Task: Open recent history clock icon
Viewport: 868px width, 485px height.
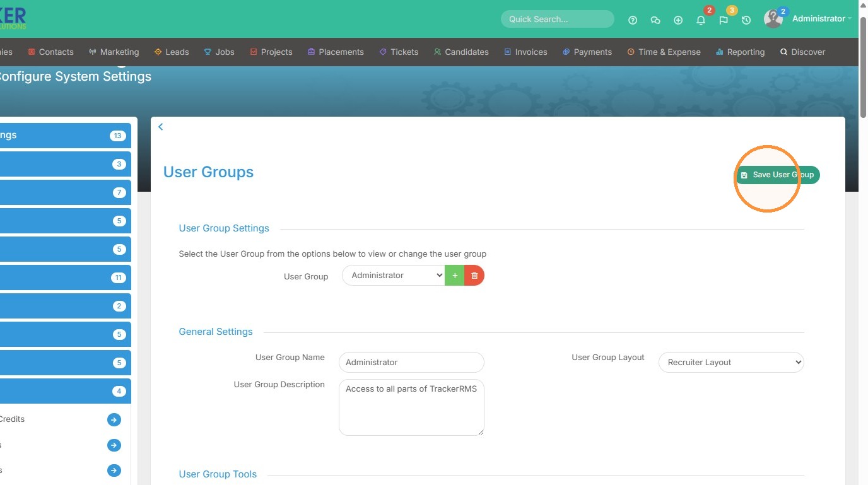Action: tap(746, 20)
